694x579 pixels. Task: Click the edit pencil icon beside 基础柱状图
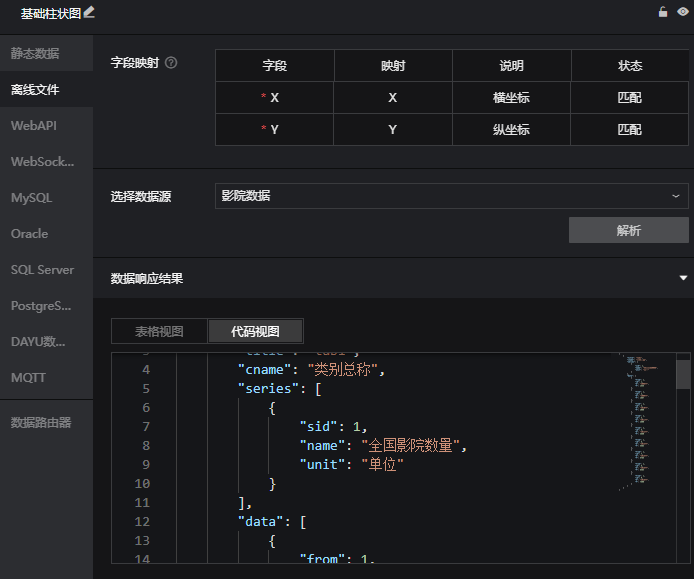coord(90,12)
